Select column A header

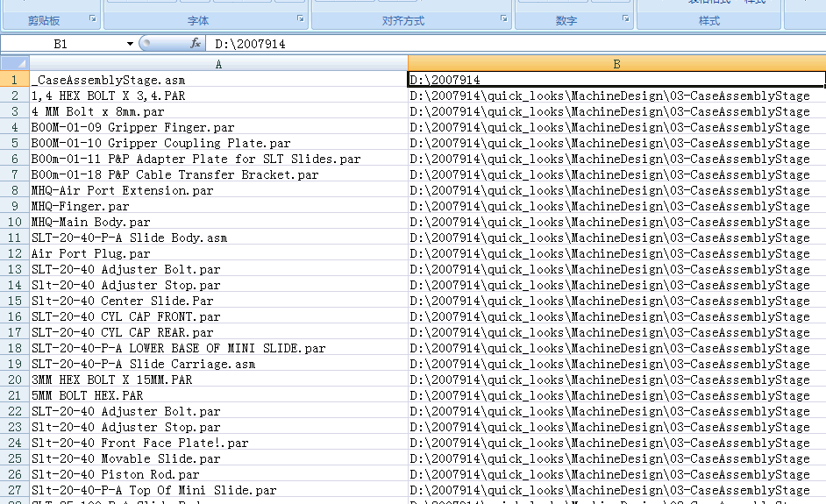click(x=218, y=64)
